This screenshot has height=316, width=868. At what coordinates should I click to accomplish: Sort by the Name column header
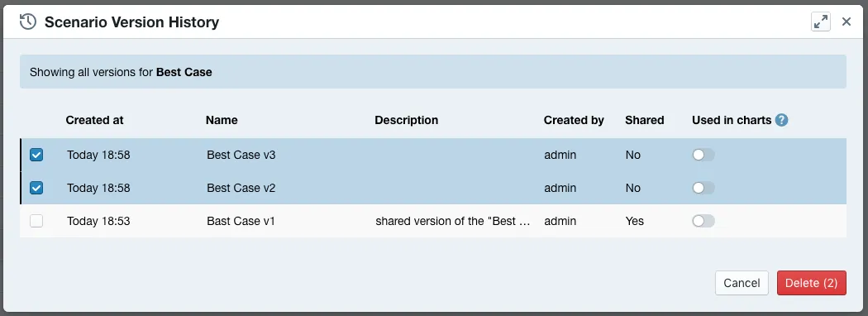pyautogui.click(x=222, y=120)
